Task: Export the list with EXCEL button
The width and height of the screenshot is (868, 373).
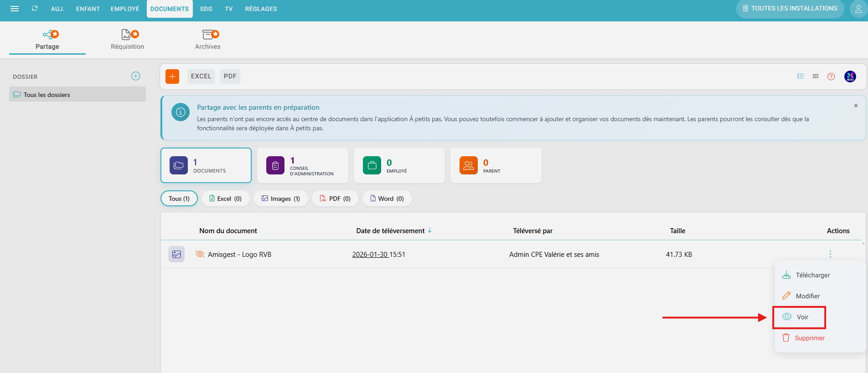Action: click(x=201, y=77)
